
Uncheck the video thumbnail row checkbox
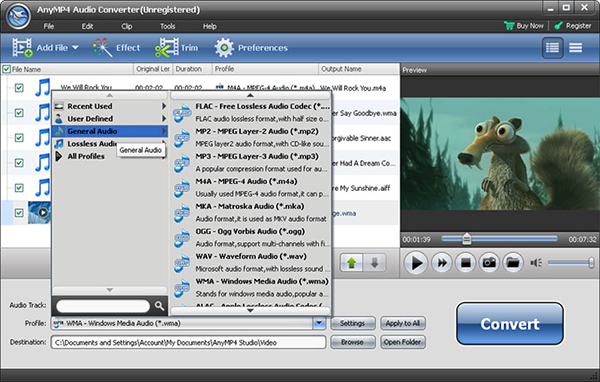pos(19,212)
